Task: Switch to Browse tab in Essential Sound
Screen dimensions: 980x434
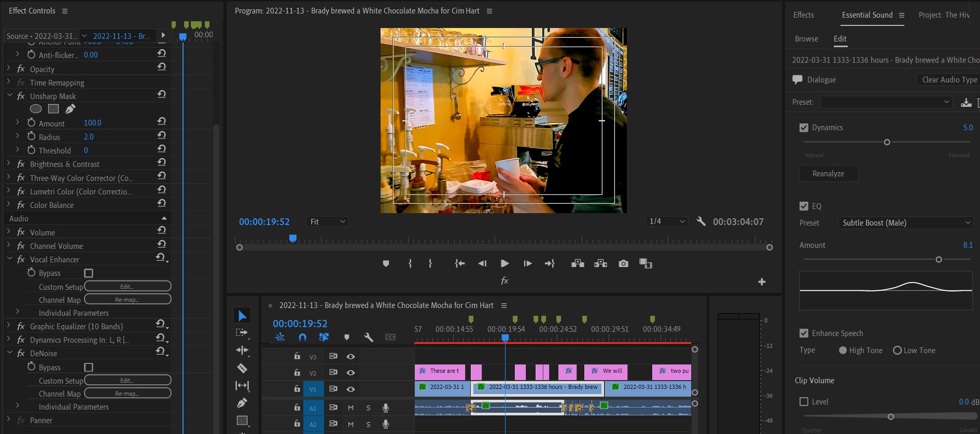Action: pyautogui.click(x=806, y=39)
